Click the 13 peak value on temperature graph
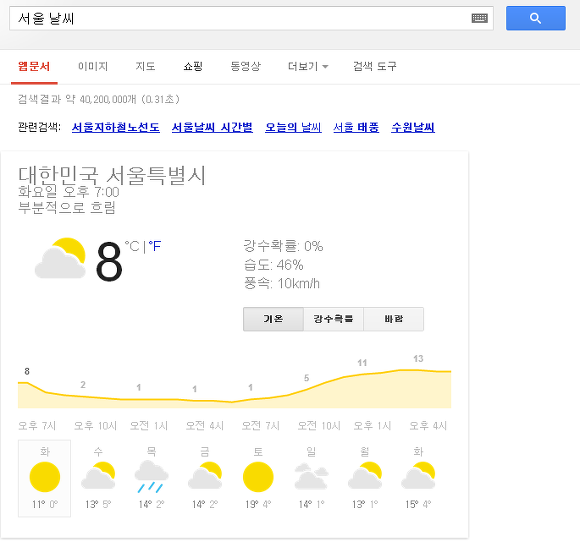Image resolution: width=580 pixels, height=547 pixels. pos(418,359)
